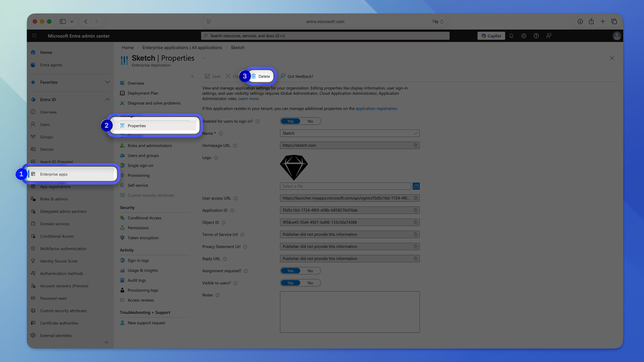The image size is (644, 362).
Task: Collapse the Sketch resource menu
Action: coord(193,76)
